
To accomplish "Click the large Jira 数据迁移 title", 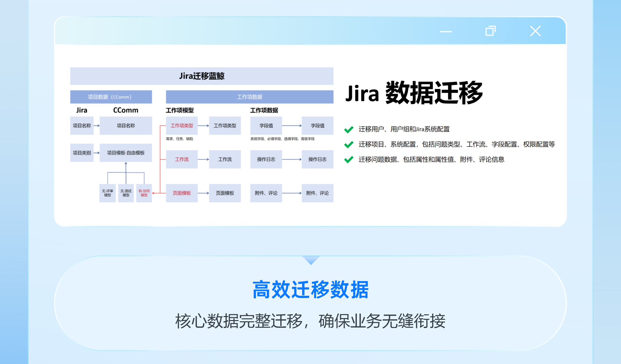I will (414, 93).
